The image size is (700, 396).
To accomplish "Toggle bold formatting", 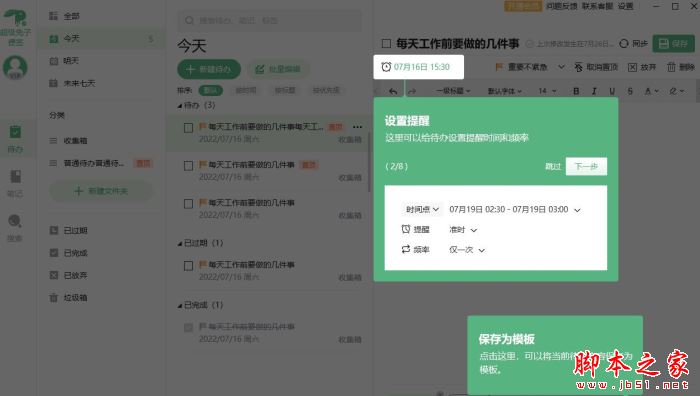I will [x=576, y=91].
